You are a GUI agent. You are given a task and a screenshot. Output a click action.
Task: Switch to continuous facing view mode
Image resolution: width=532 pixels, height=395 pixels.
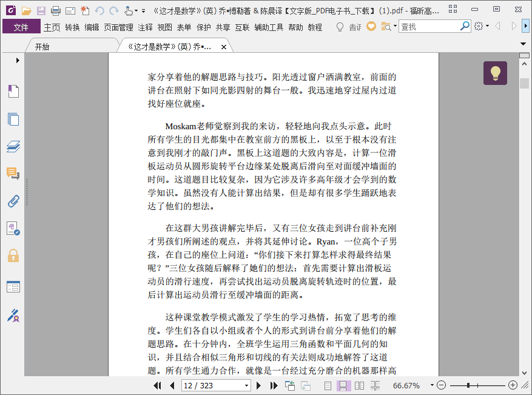(x=375, y=385)
